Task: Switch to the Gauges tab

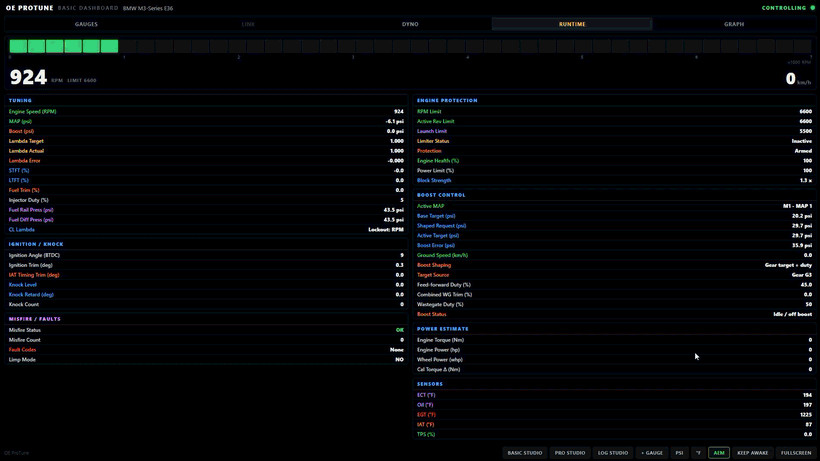Action: coord(86,24)
